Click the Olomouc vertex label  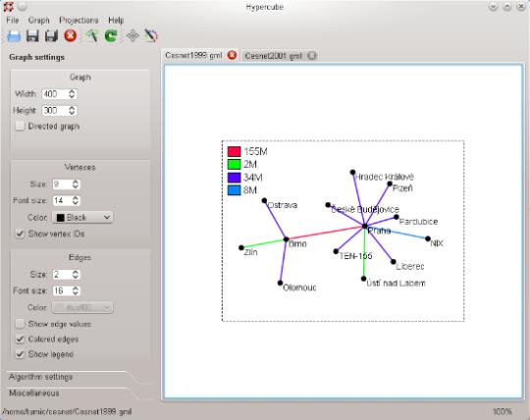[299, 288]
